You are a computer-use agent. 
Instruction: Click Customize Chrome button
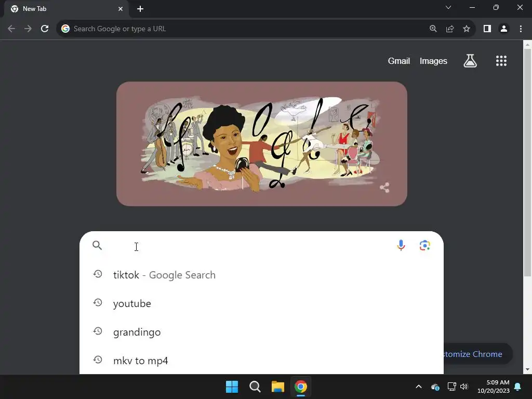[478, 354]
